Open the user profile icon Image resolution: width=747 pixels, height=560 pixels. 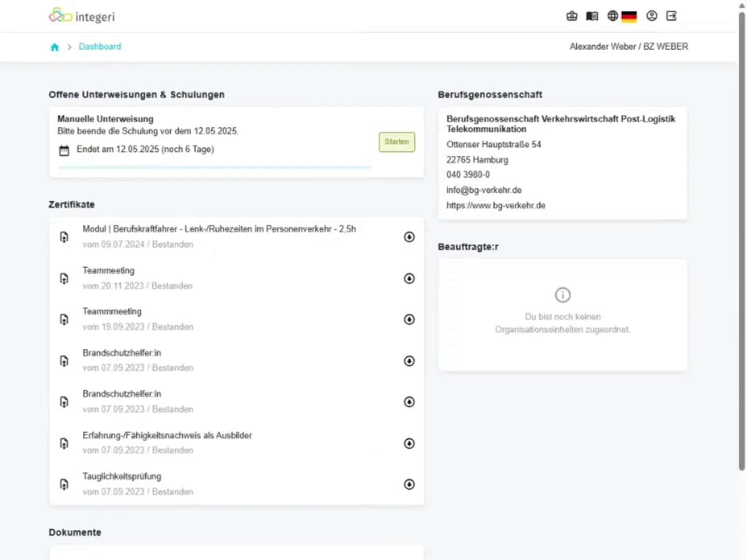tap(652, 16)
